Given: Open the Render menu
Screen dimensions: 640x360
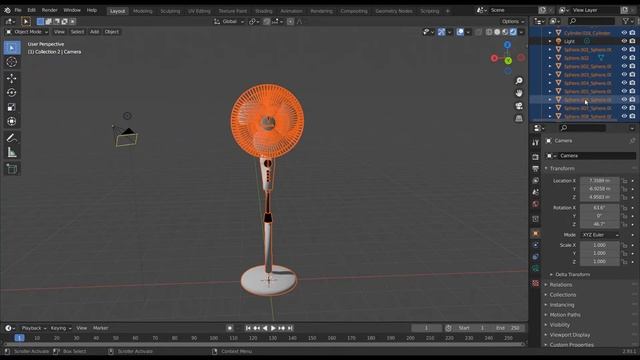Looking at the screenshot, I should [50, 10].
